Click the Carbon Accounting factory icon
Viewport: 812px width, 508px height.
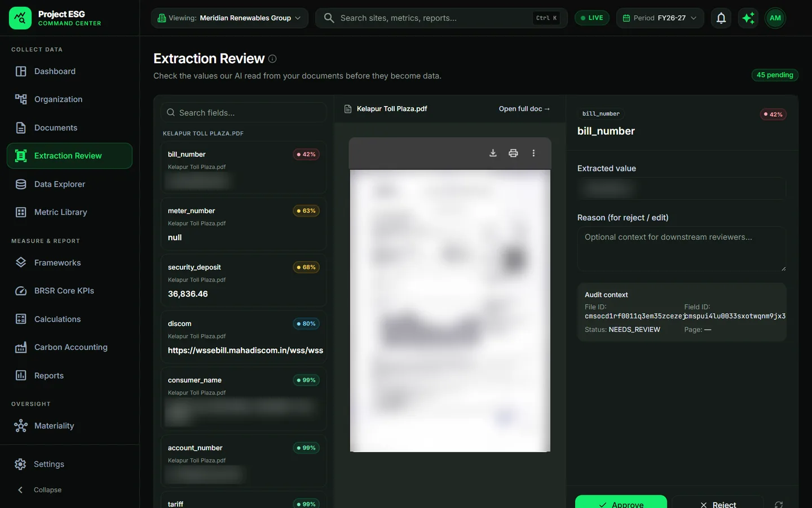point(21,347)
